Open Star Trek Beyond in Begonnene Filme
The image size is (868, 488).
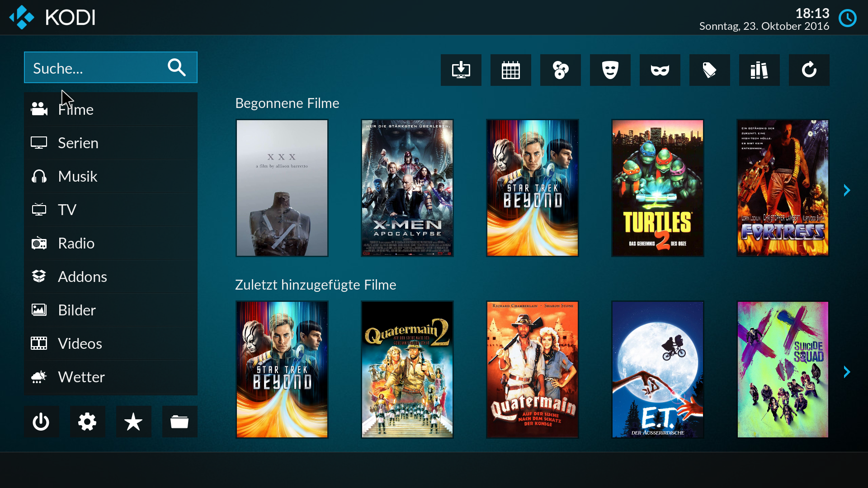pyautogui.click(x=533, y=188)
